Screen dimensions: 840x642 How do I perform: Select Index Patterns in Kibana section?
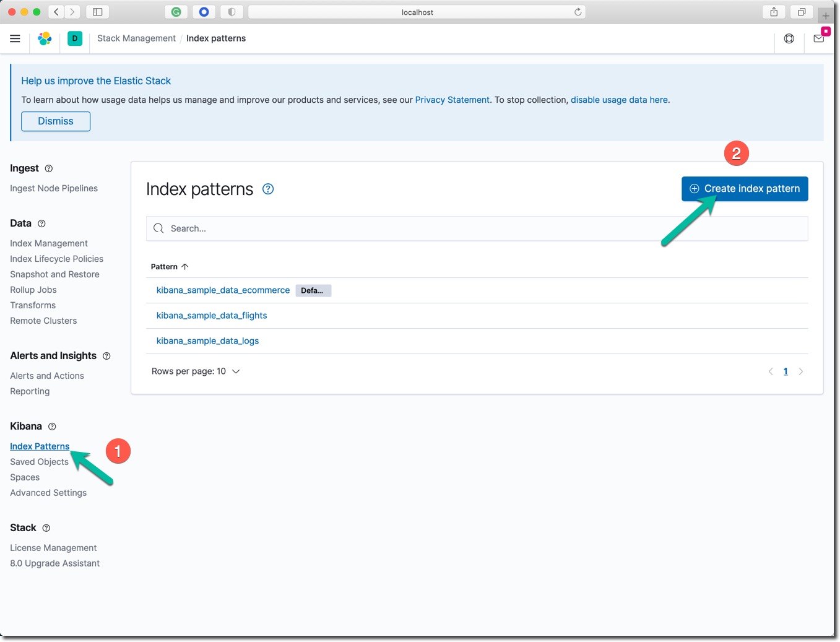(40, 446)
